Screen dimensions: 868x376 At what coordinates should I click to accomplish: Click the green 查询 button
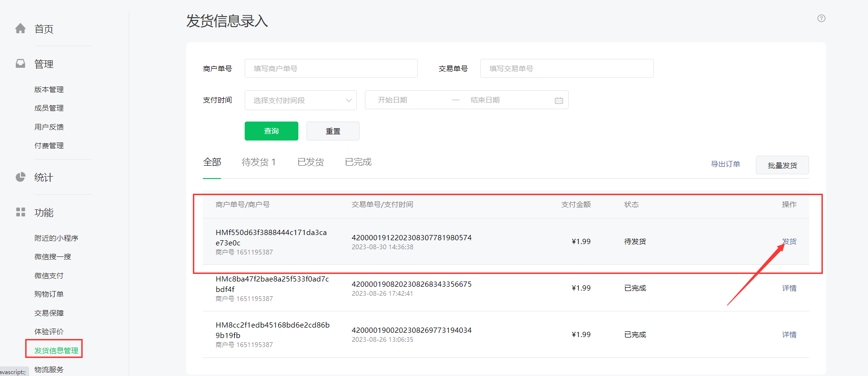coord(271,131)
